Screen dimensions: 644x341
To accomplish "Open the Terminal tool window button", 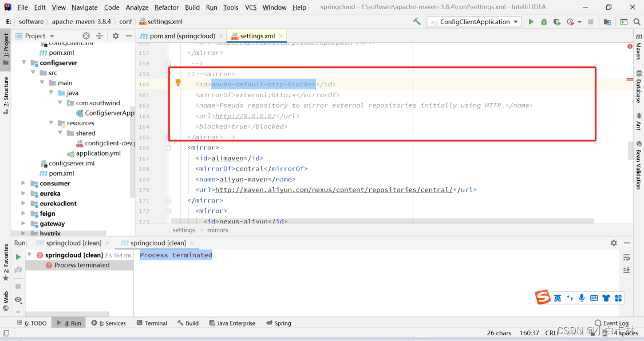I will 152,323.
